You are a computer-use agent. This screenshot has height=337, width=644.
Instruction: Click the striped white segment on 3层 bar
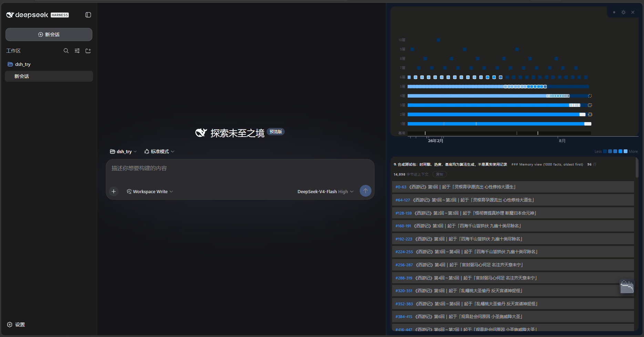(x=575, y=105)
